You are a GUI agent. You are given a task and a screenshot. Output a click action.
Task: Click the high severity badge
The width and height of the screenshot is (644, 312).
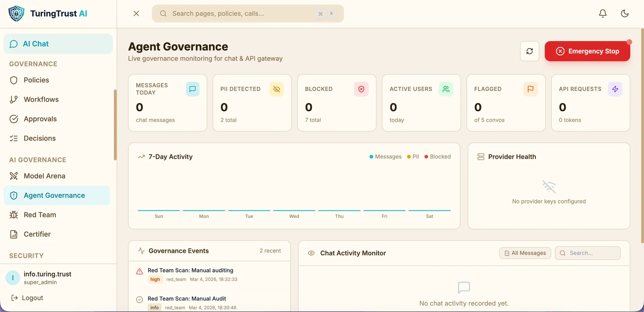coord(155,279)
